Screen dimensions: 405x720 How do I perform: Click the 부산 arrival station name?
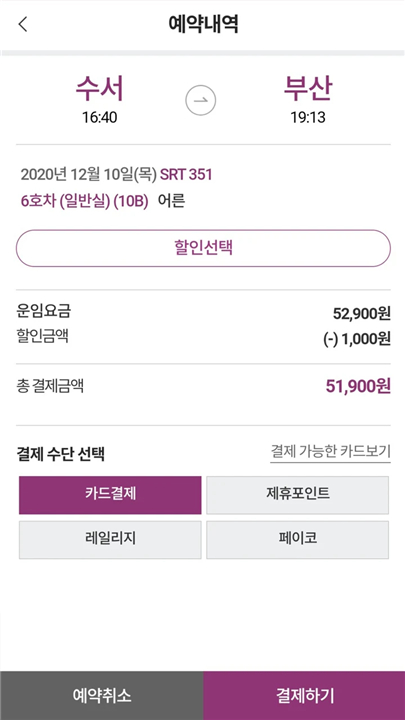308,89
